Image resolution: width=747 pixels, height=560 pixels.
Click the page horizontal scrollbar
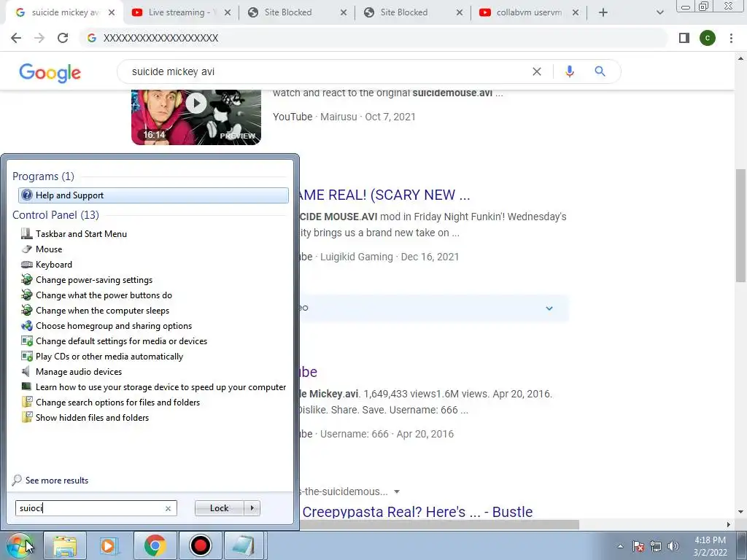(438, 524)
